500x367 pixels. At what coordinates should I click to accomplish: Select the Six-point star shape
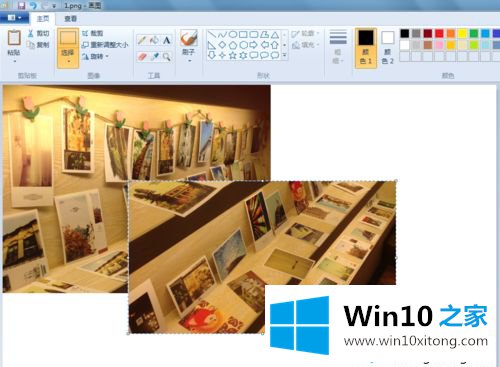[x=243, y=55]
